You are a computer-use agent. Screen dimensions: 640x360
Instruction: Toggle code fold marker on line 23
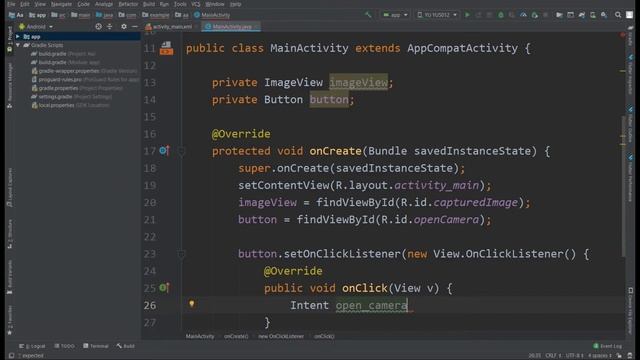click(181, 254)
